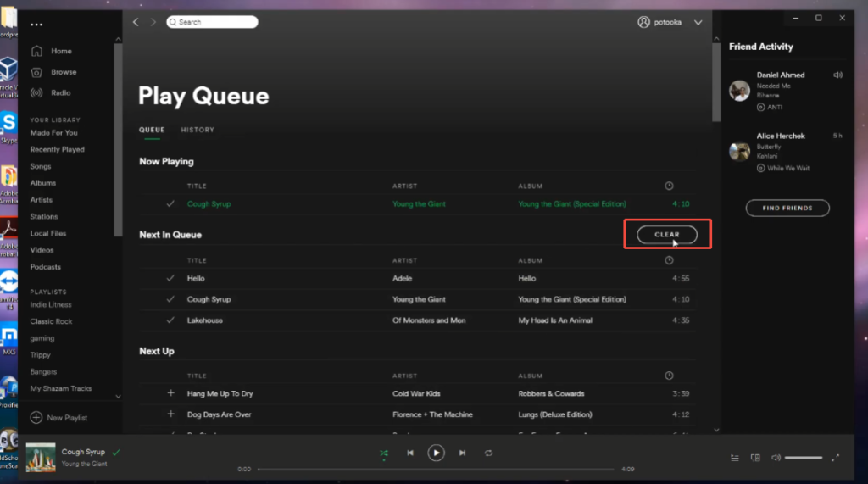Click the main view vertical scrollbar
The height and width of the screenshot is (484, 868).
(x=716, y=82)
